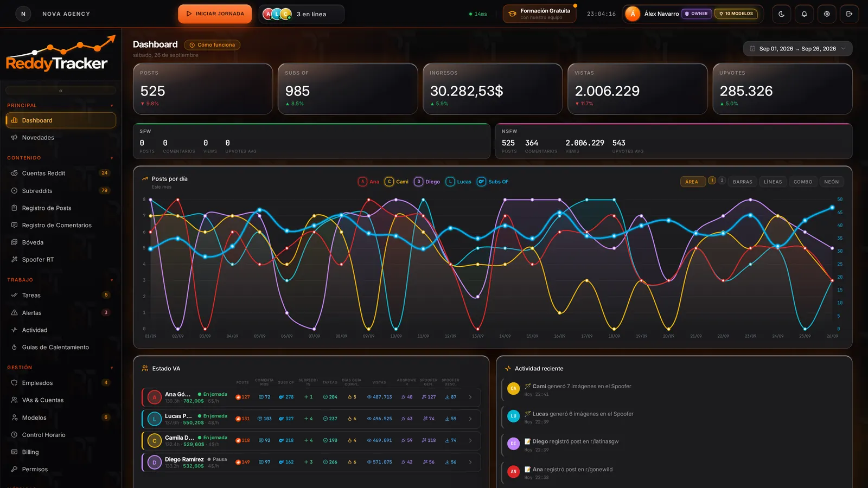Toggle Ana series in chart legend
Viewport: 868px width, 488px height.
tap(369, 182)
